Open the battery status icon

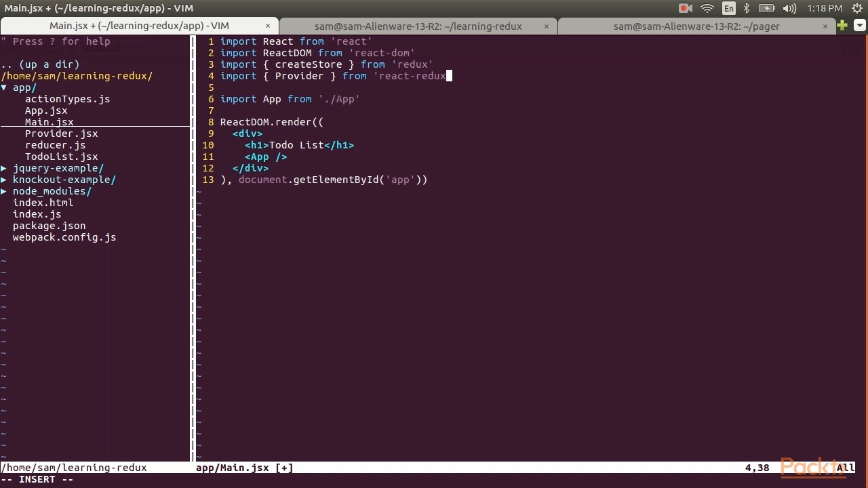pos(767,8)
